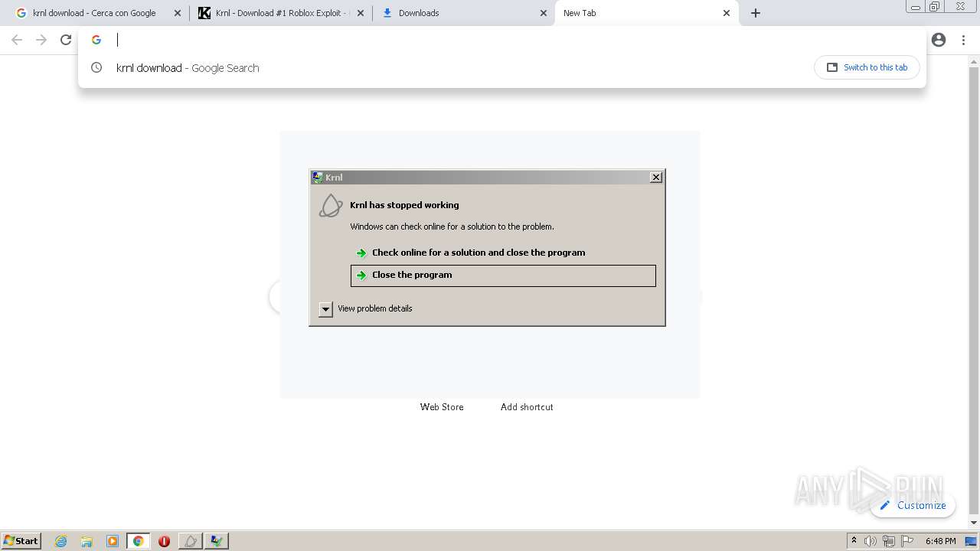Image resolution: width=980 pixels, height=551 pixels.
Task: Minimize the Chrome window
Action: [915, 7]
